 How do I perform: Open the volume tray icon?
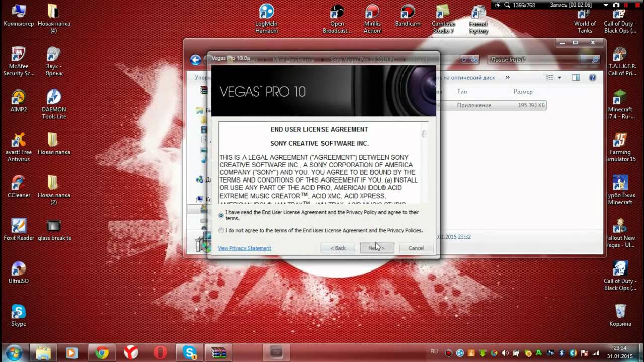click(x=505, y=353)
